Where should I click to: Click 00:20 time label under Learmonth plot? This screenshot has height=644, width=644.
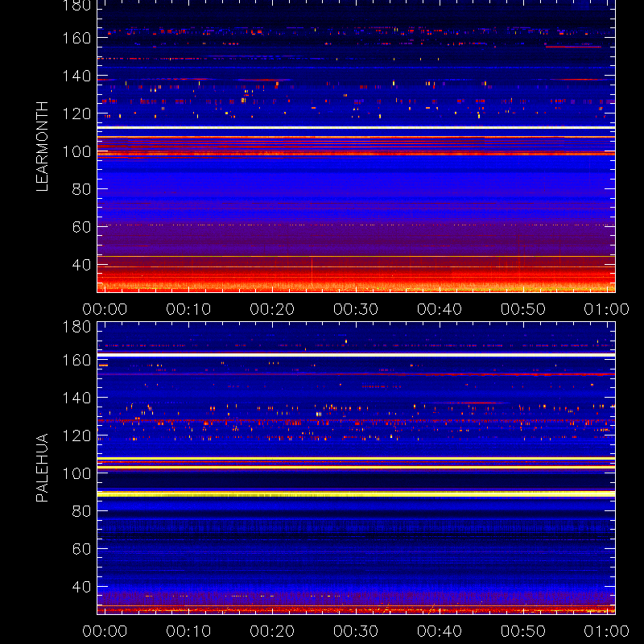point(272,309)
